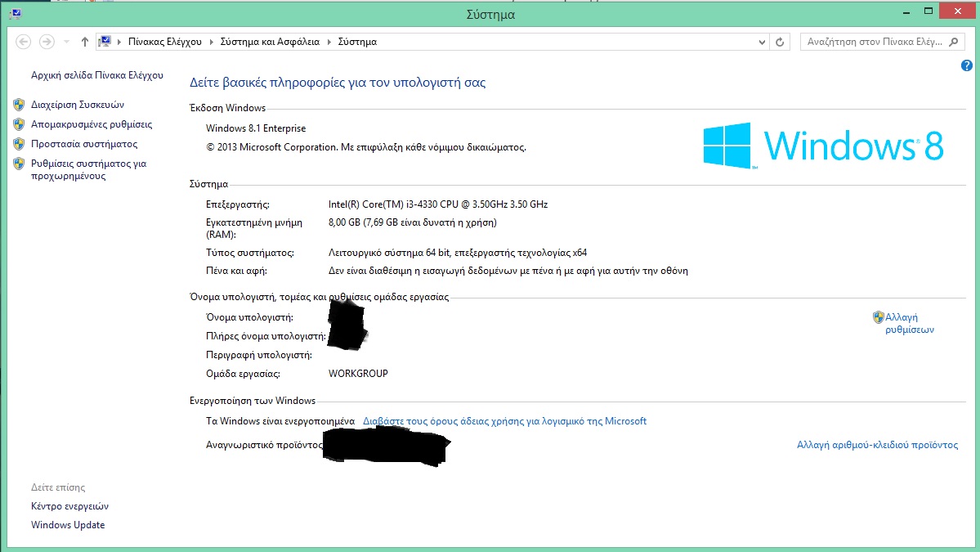Maximize the Σύστημα window
The height and width of the screenshot is (552, 980).
(x=929, y=11)
